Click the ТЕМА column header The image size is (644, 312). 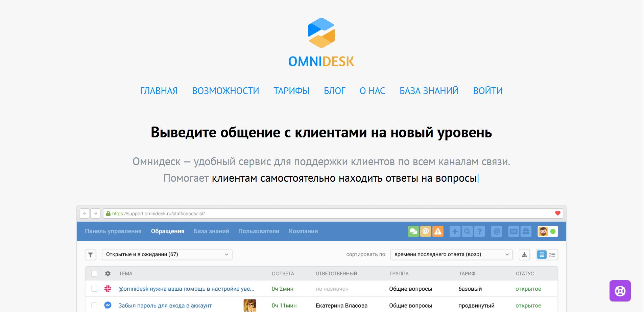126,273
